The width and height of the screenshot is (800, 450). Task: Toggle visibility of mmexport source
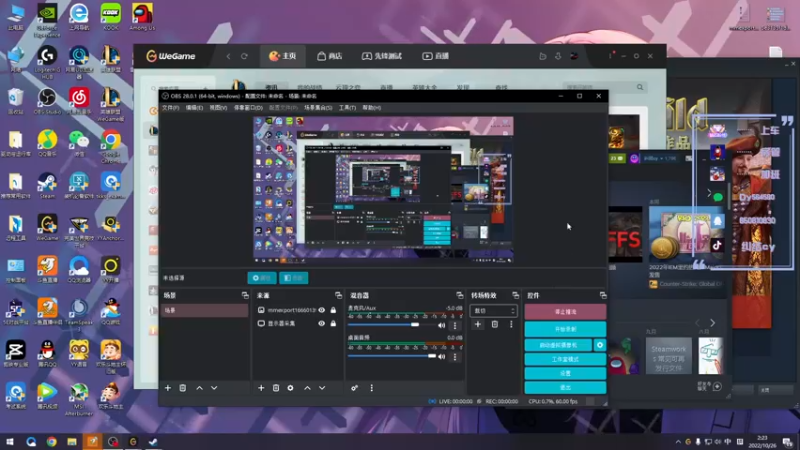tap(321, 310)
